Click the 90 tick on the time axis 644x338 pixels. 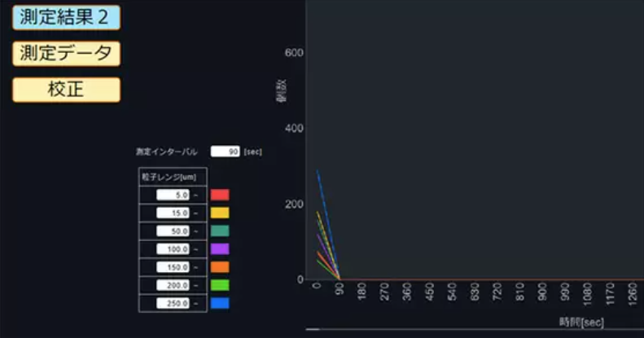340,292
